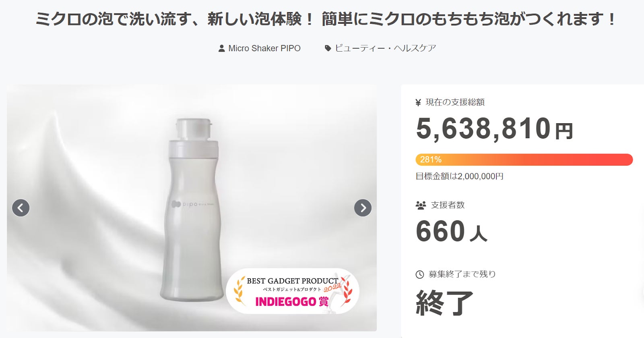Open the ビューティー・ヘルスケア category link
Image resolution: width=644 pixels, height=338 pixels.
point(385,48)
